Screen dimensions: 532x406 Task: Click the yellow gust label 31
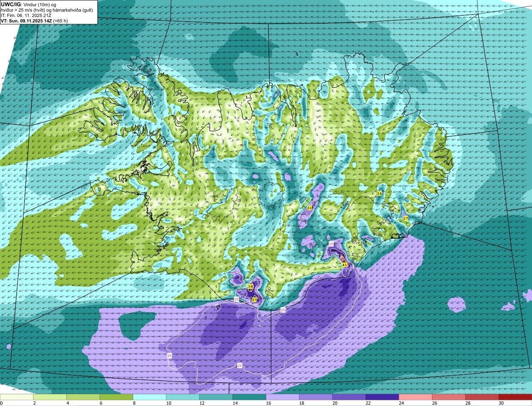310,208
